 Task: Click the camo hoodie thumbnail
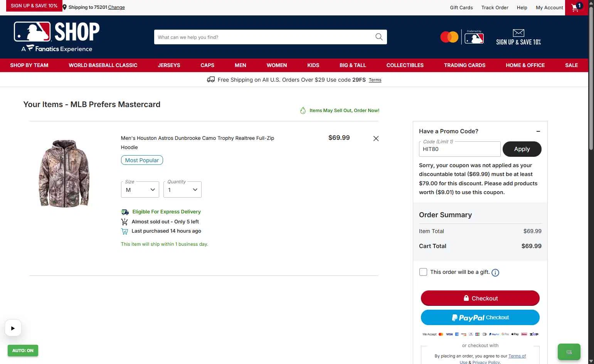point(64,173)
